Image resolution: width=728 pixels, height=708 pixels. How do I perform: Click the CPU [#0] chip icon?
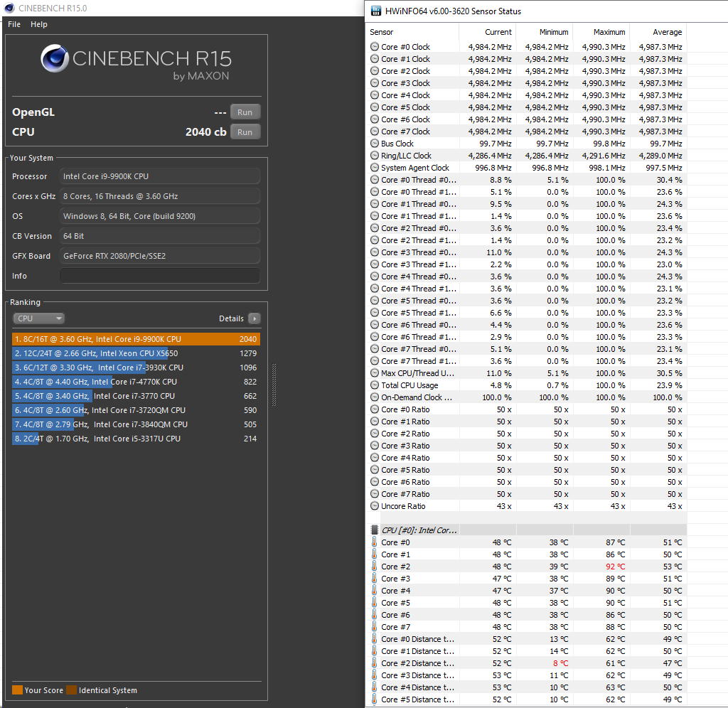pyautogui.click(x=375, y=530)
